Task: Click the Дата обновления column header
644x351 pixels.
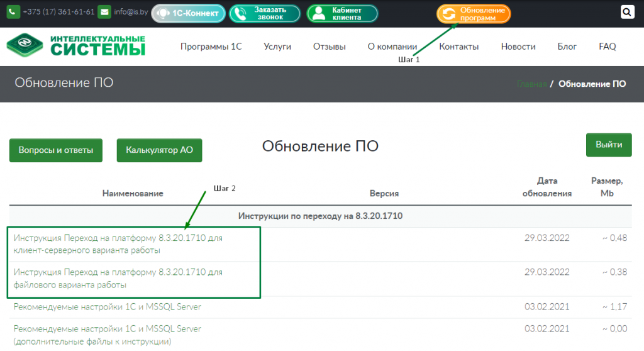Action: [x=547, y=187]
